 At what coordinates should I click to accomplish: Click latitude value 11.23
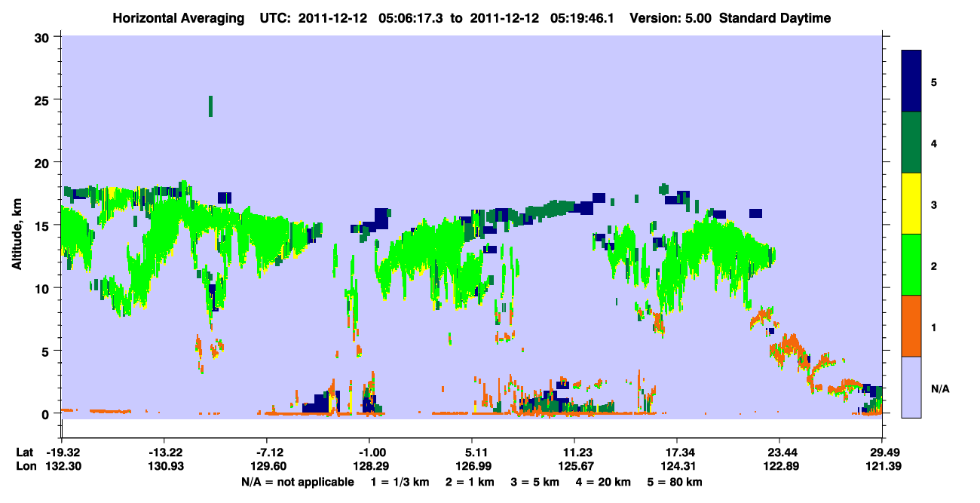(x=574, y=452)
